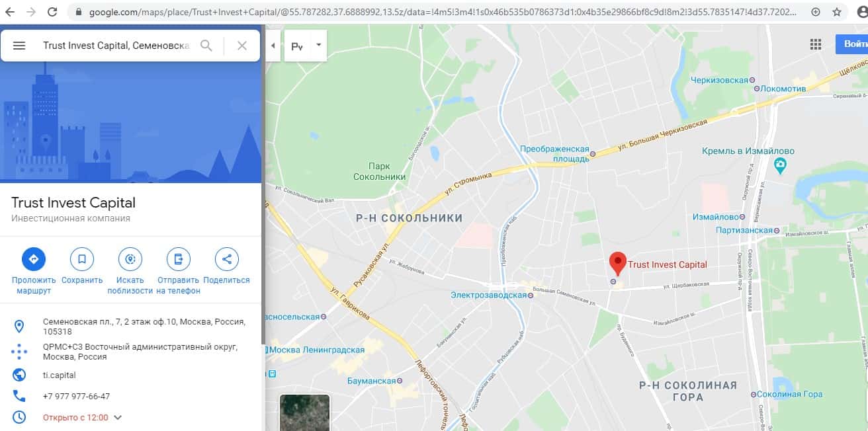Viewport: 868px width, 431px height.
Task: Open the language input dropdown arrow
Action: 318,46
